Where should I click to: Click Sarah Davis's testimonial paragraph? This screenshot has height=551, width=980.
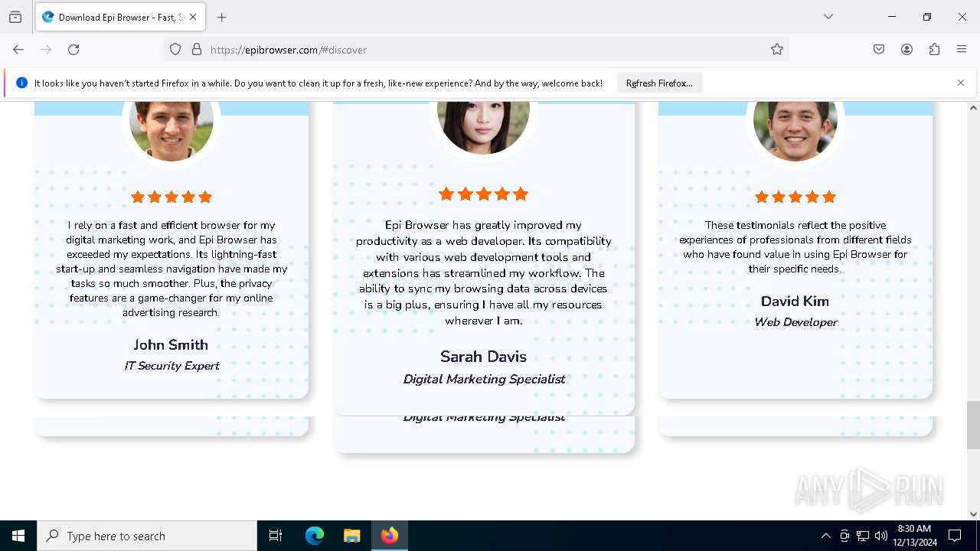tap(483, 272)
